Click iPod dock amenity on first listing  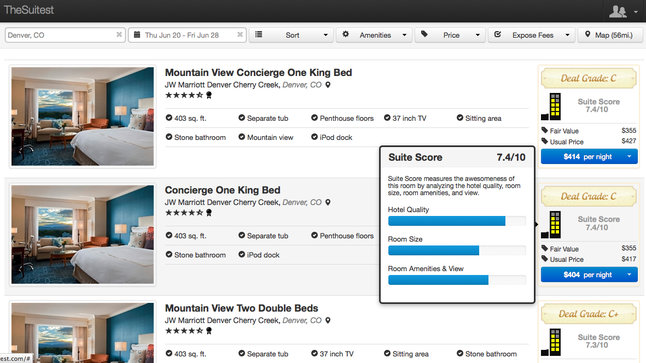pyautogui.click(x=332, y=137)
